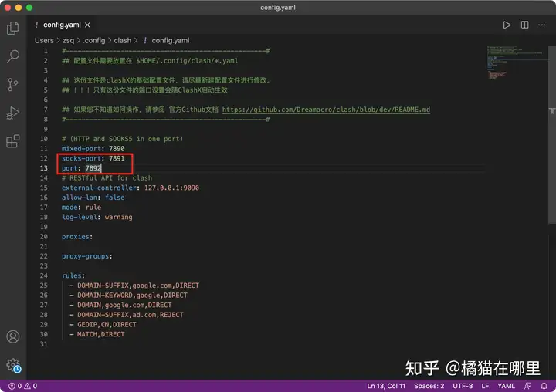Viewport: 556px width, 392px height.
Task: Click the config.yaml breadcrumb segment
Action: coord(170,40)
